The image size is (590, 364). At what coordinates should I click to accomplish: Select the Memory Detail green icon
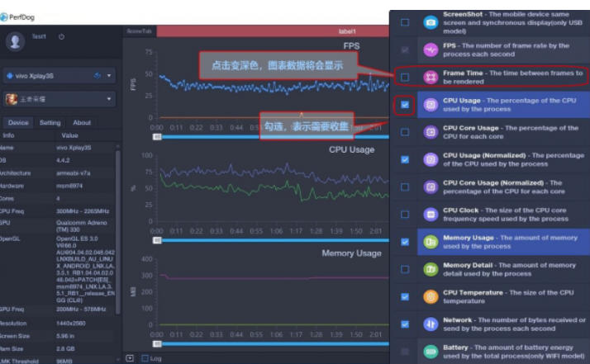coord(431,269)
